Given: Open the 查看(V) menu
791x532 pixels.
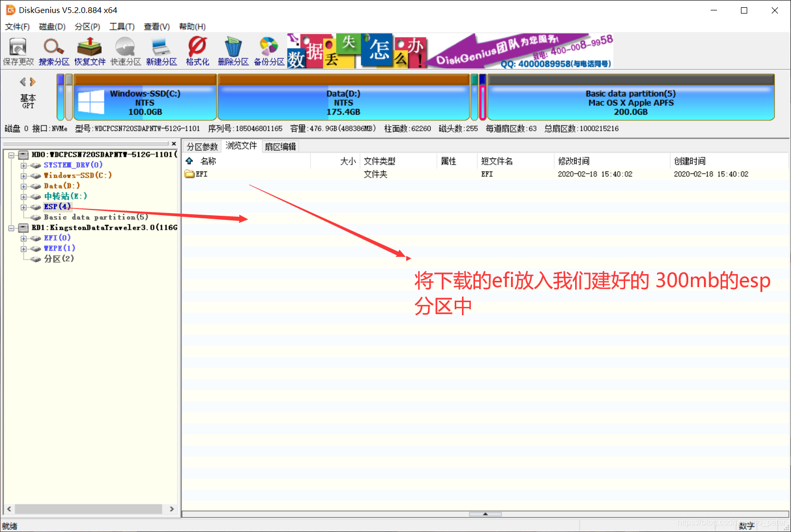Looking at the screenshot, I should [156, 27].
